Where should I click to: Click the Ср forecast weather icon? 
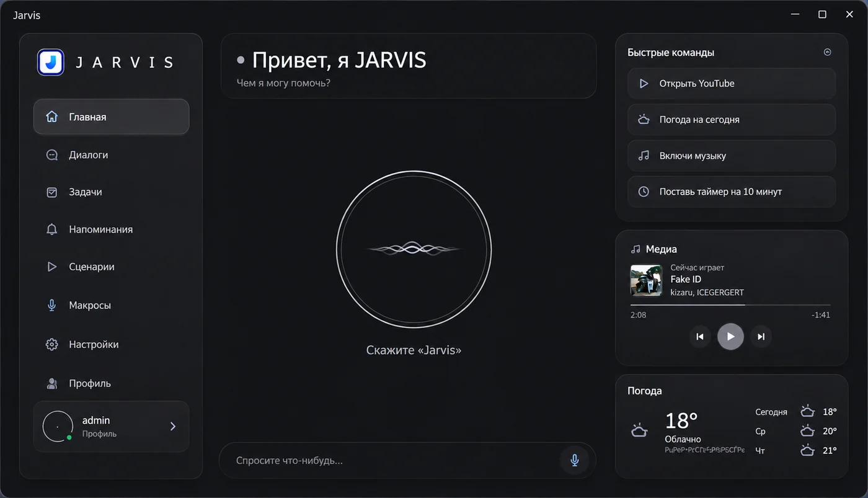pos(807,431)
